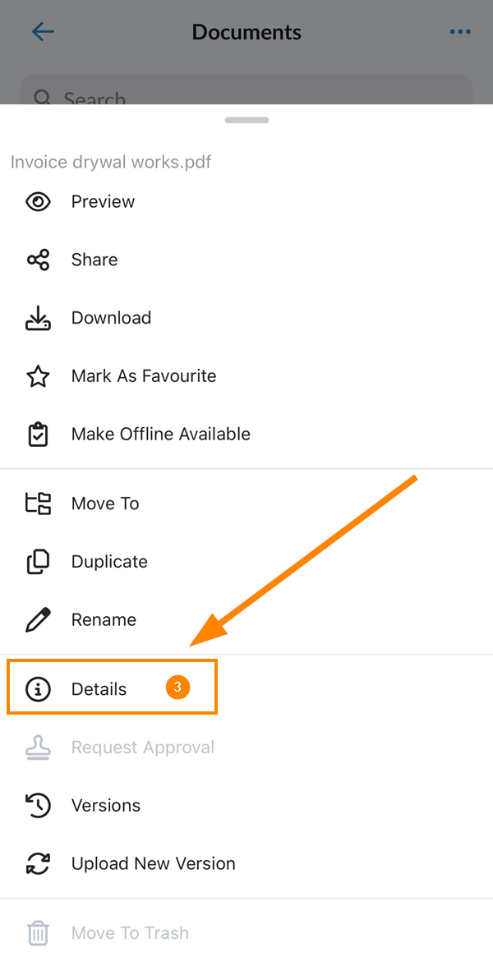493x980 pixels.
Task: Tap the Versions history clock icon
Action: 38,806
